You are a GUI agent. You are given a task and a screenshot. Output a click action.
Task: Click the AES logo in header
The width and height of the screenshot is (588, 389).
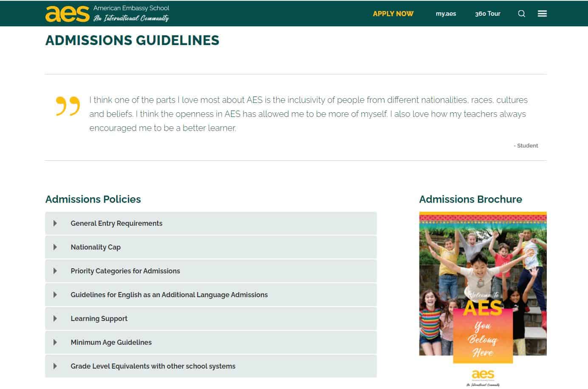tap(67, 14)
